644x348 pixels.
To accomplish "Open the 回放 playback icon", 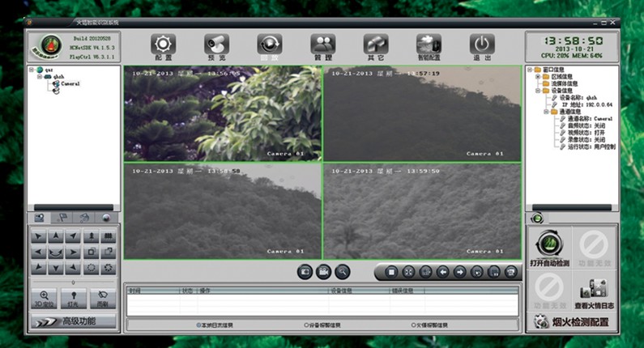I will coord(269,45).
